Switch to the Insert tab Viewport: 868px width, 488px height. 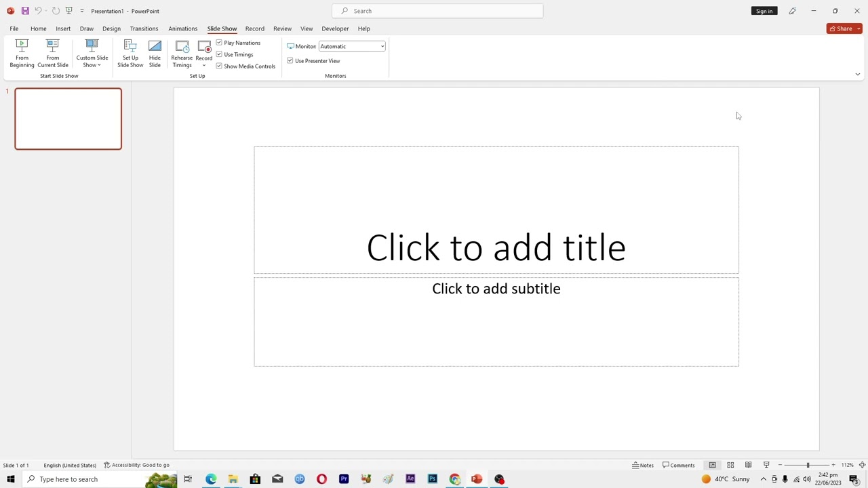pos(63,28)
